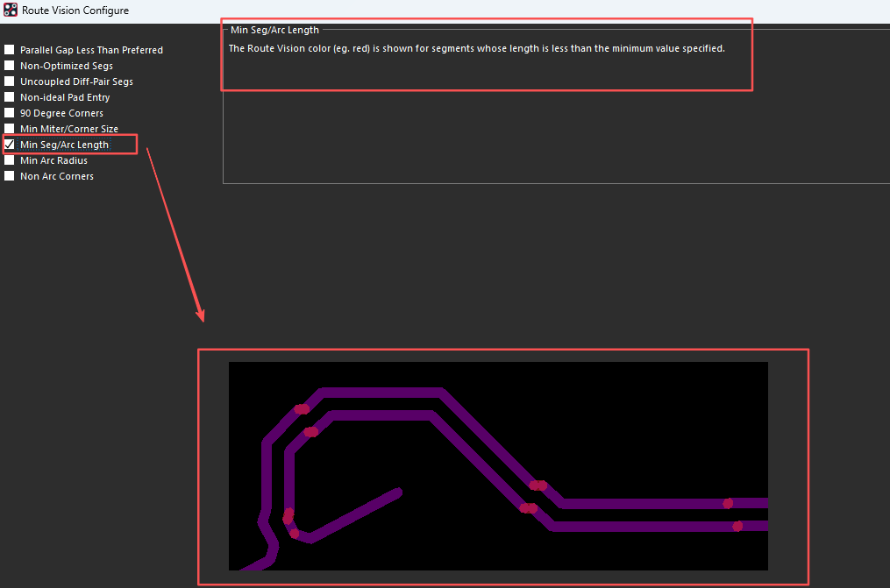The width and height of the screenshot is (890, 588).
Task: Click the Route Vision Configure app icon
Action: click(x=11, y=11)
